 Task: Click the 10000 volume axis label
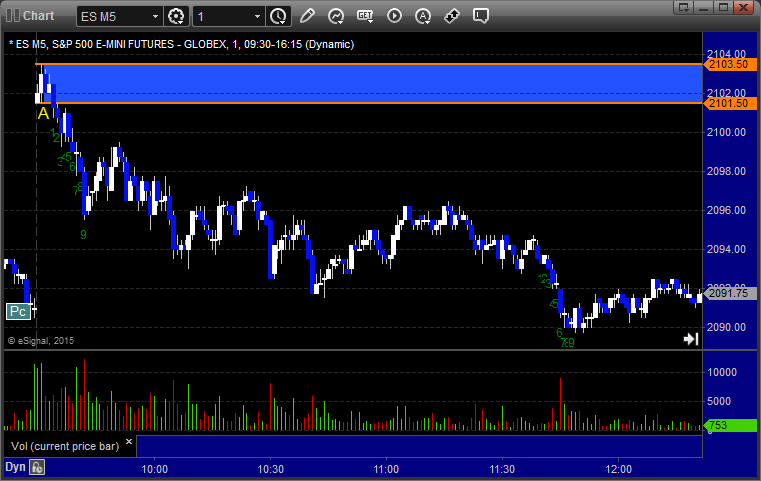tap(722, 372)
